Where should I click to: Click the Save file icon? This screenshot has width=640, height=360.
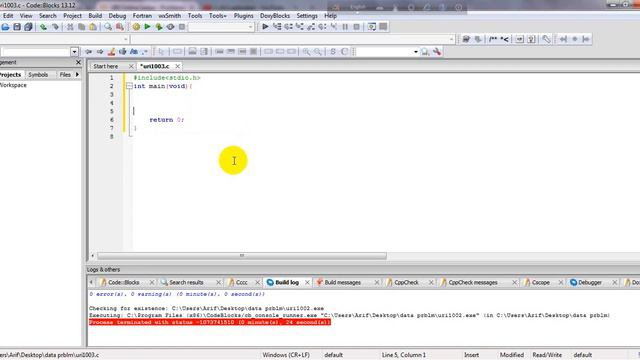[17, 27]
